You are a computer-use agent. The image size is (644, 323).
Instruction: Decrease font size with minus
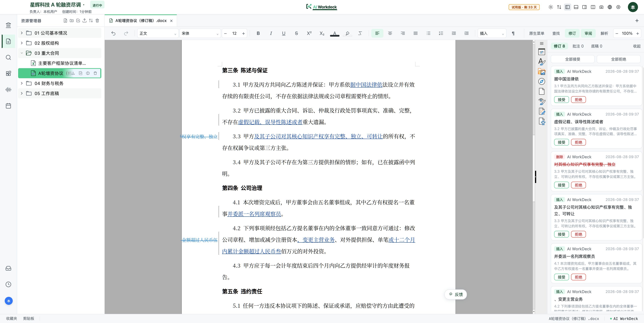(x=226, y=34)
